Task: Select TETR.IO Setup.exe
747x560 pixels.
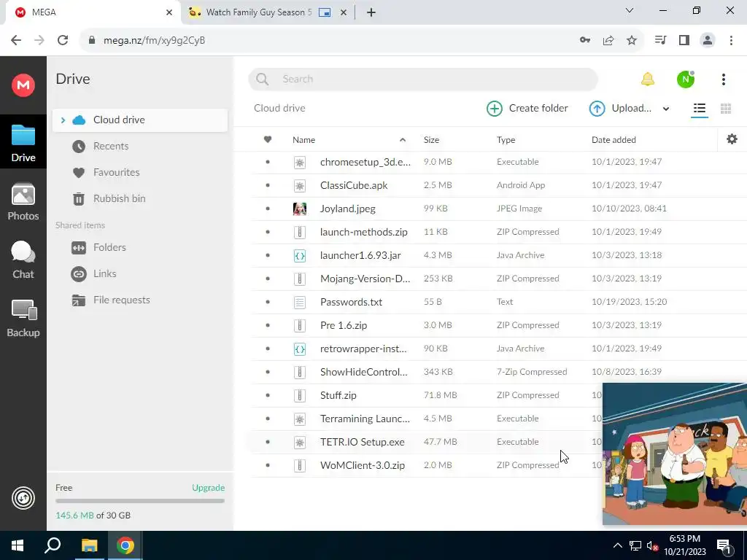Action: (426, 442)
